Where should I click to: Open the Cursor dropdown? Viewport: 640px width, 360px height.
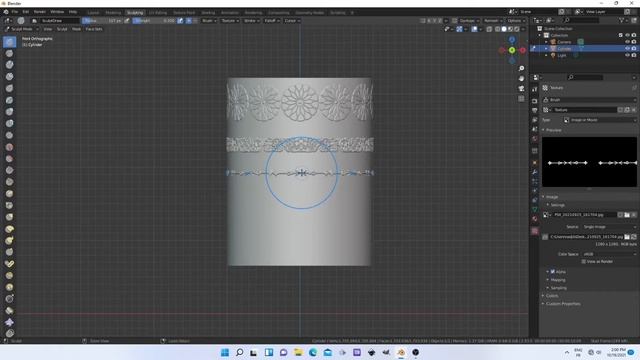pyautogui.click(x=292, y=20)
